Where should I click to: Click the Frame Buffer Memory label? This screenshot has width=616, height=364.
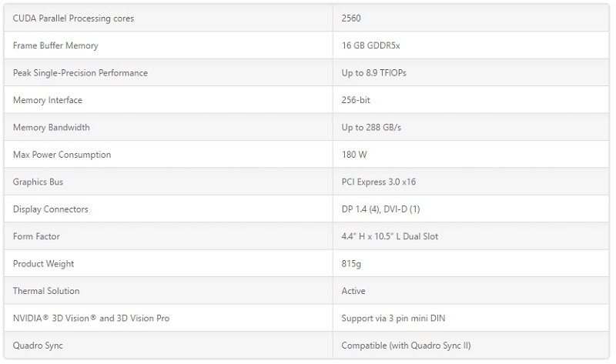(x=55, y=45)
